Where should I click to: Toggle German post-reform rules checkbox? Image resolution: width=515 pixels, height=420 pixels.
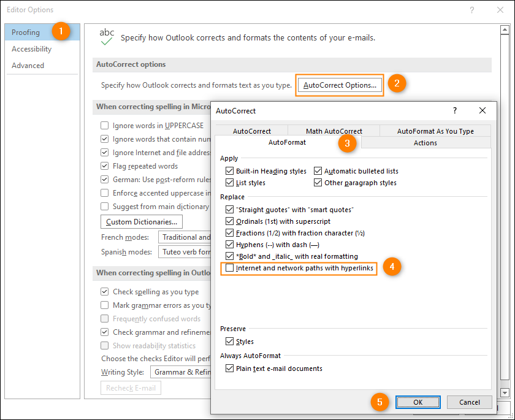click(x=104, y=179)
